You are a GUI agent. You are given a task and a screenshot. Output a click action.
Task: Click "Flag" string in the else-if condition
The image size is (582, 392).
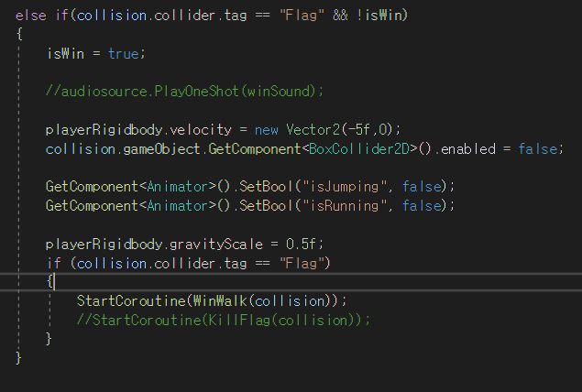(302, 16)
